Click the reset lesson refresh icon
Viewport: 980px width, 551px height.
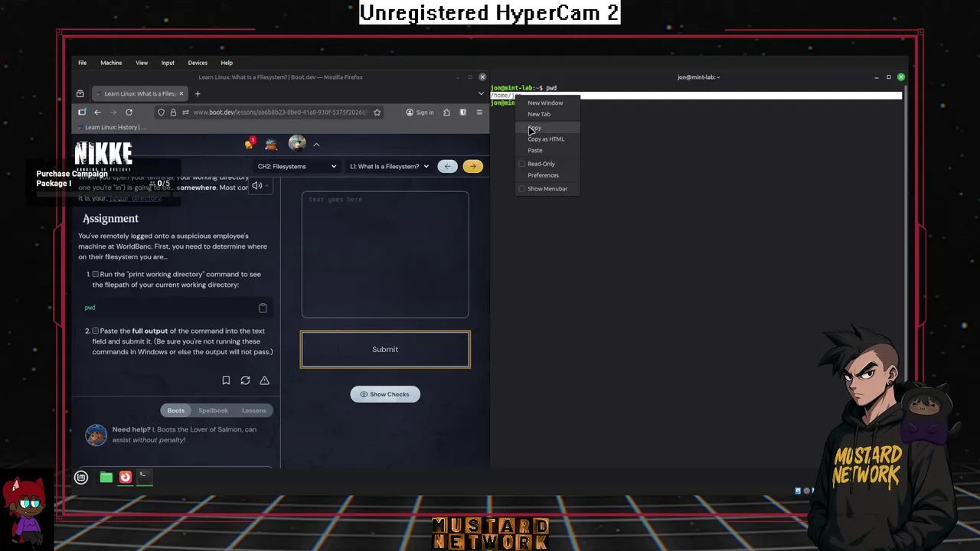pos(245,380)
